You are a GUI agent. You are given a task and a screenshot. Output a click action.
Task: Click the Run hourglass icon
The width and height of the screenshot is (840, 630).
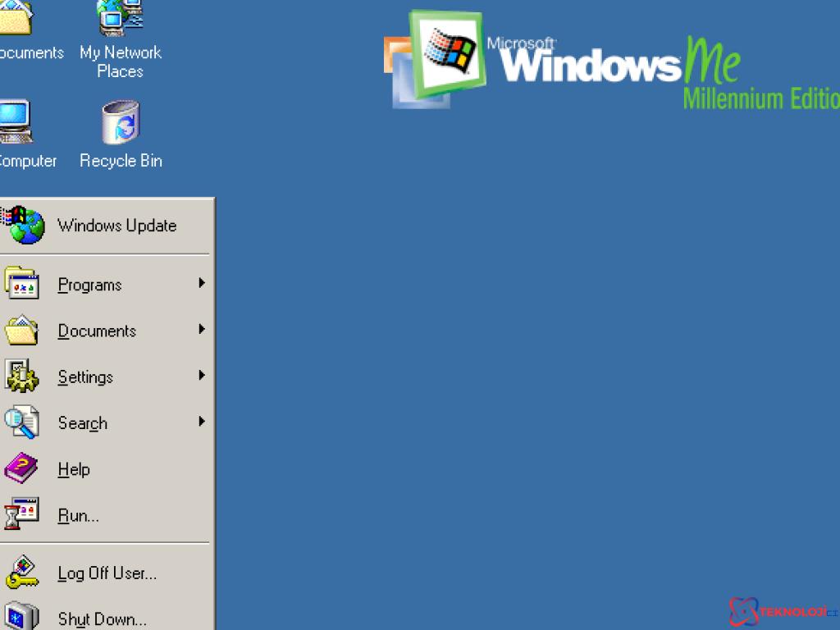click(x=22, y=514)
